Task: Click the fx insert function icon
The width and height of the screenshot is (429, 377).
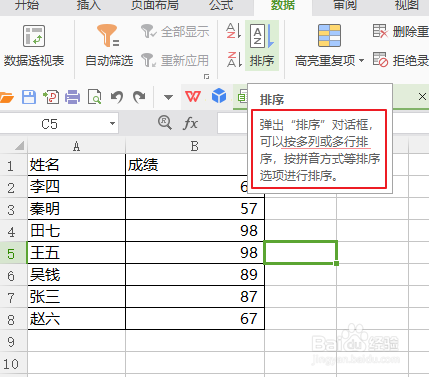Action: [190, 123]
